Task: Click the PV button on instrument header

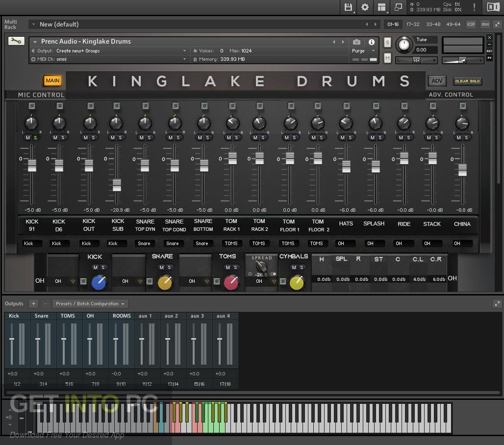Action: 489,58
